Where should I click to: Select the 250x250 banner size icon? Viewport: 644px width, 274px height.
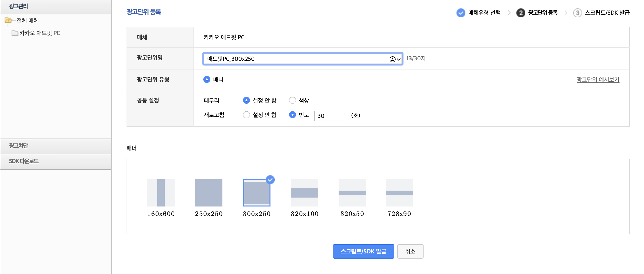tap(209, 193)
